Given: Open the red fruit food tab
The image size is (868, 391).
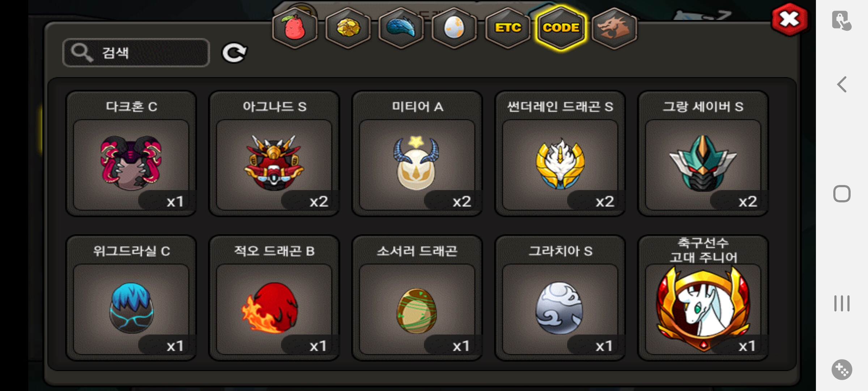Looking at the screenshot, I should [295, 28].
